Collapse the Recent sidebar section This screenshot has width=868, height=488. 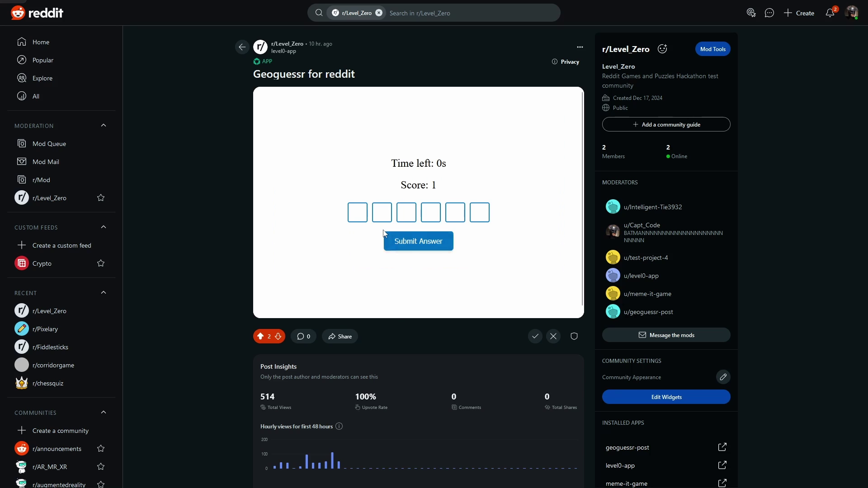tap(104, 293)
